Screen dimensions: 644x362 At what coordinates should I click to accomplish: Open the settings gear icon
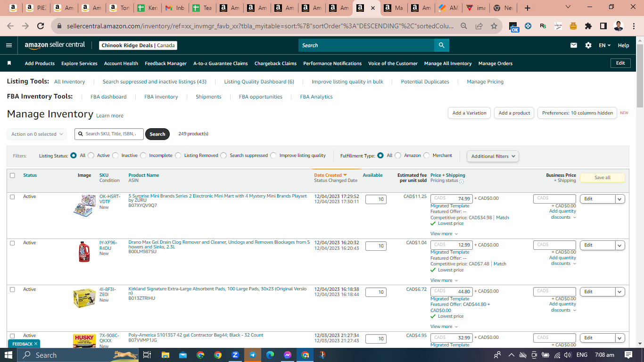coord(588,45)
